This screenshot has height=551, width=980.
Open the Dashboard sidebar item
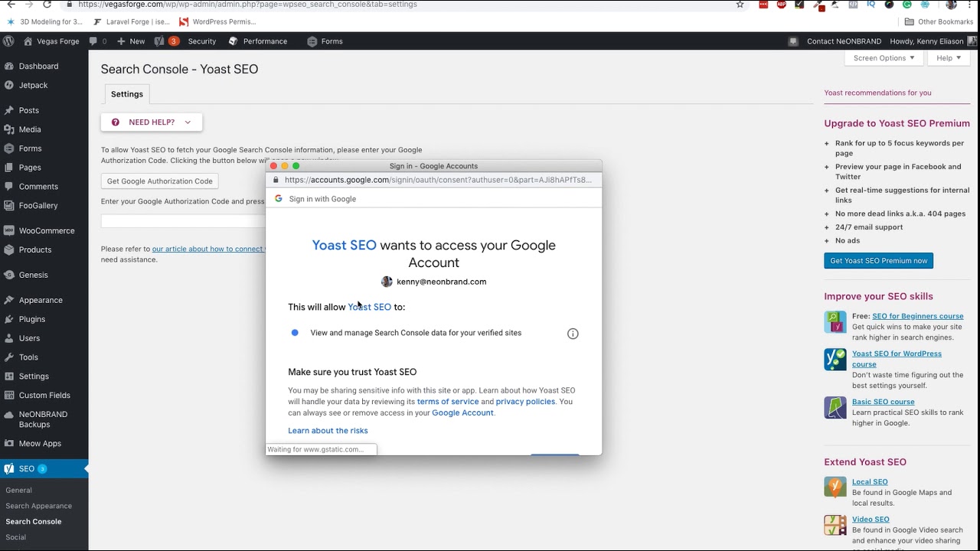click(38, 67)
